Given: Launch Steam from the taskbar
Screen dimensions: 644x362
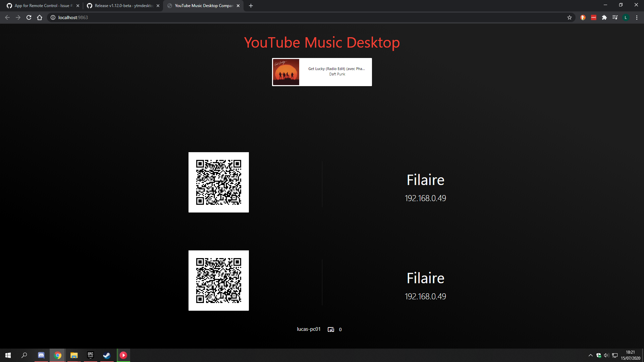Looking at the screenshot, I should pos(107,355).
